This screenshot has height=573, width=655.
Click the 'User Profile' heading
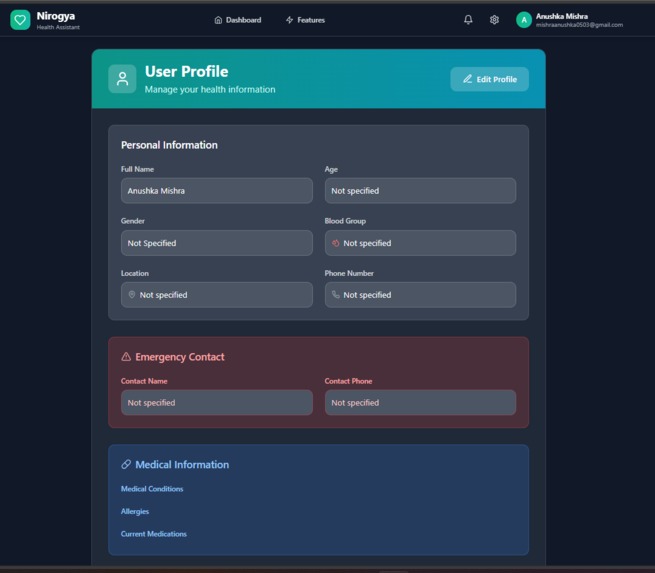[186, 71]
